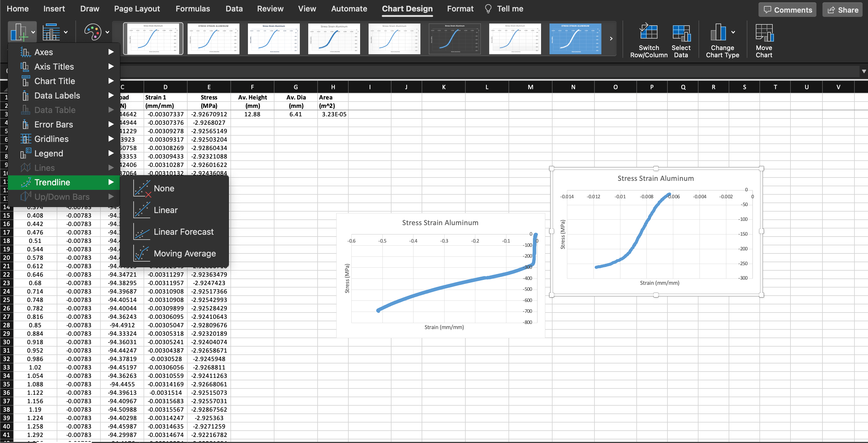The image size is (868, 443).
Task: Select the highlighted white-on-blue chart style thumbnail
Action: tap(575, 38)
